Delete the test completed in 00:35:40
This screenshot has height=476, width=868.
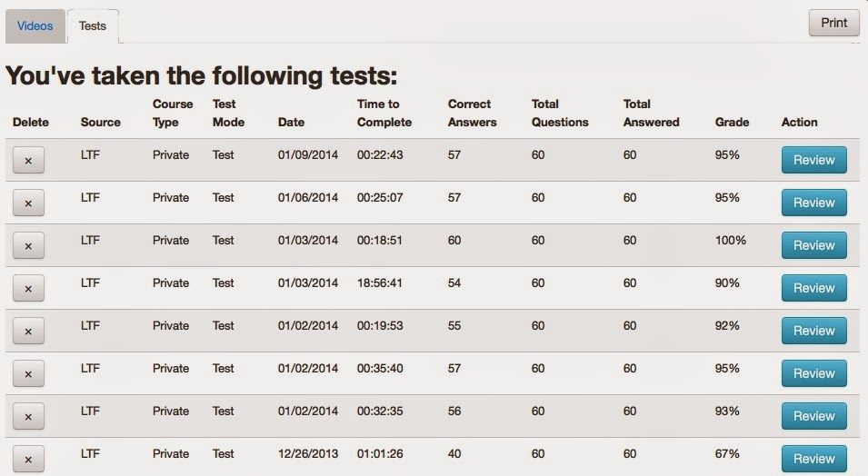[x=28, y=373]
